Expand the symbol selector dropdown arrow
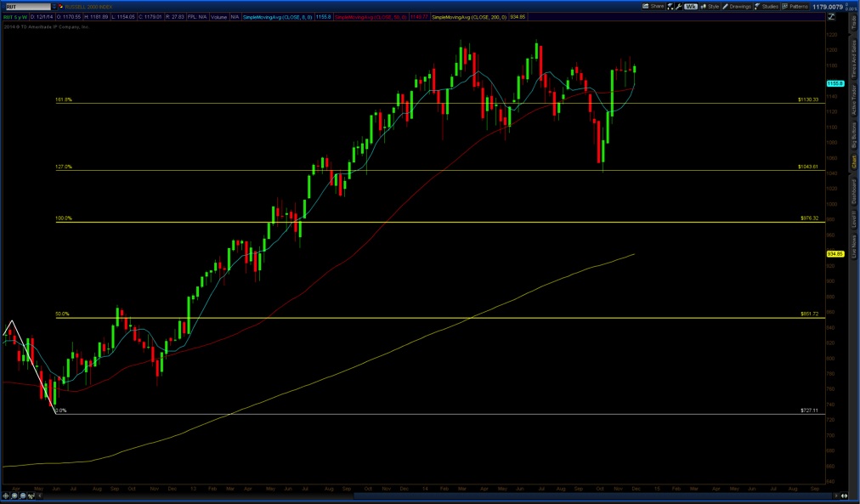 tap(54, 7)
